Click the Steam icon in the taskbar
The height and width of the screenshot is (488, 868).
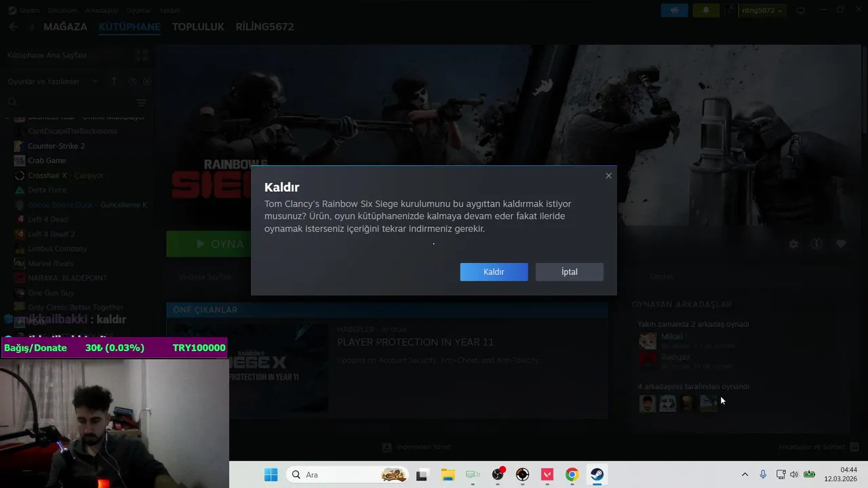coord(597,474)
